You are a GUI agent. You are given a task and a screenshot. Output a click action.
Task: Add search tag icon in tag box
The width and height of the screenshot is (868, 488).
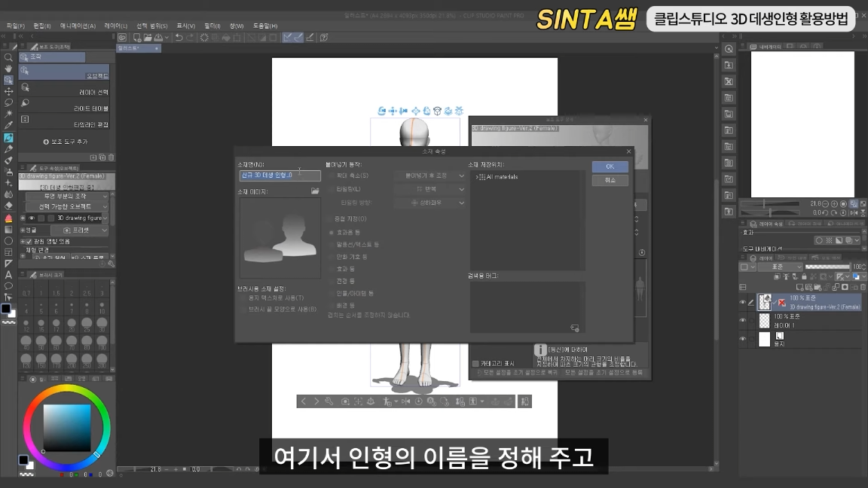tap(575, 328)
